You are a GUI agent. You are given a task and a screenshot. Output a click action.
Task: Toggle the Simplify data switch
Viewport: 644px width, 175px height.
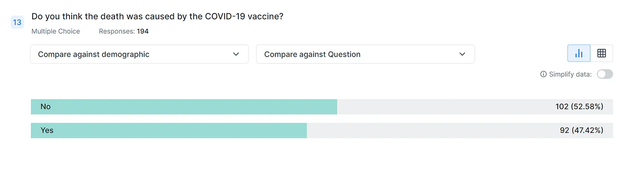(605, 74)
